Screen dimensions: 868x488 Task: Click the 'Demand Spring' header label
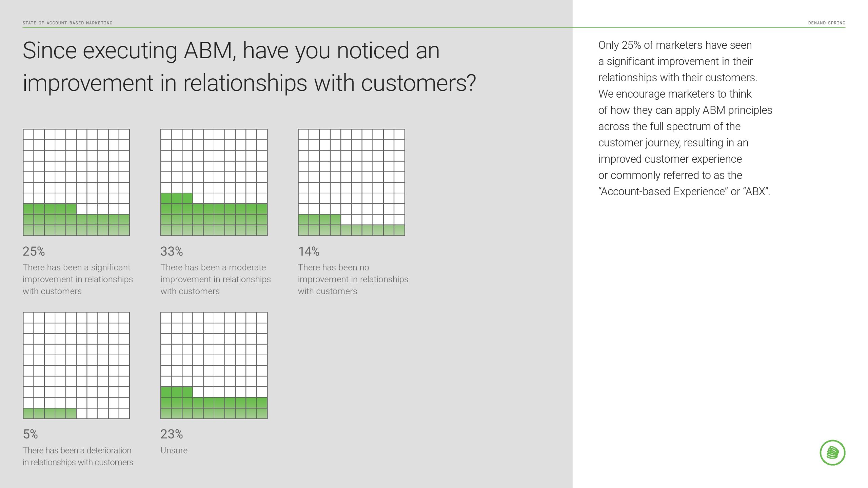click(826, 23)
